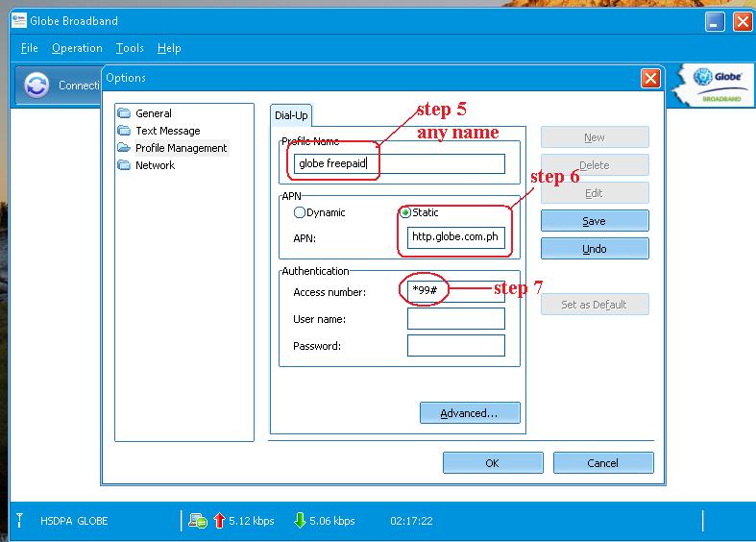Click the green download arrow icon
756x542 pixels.
(x=300, y=520)
